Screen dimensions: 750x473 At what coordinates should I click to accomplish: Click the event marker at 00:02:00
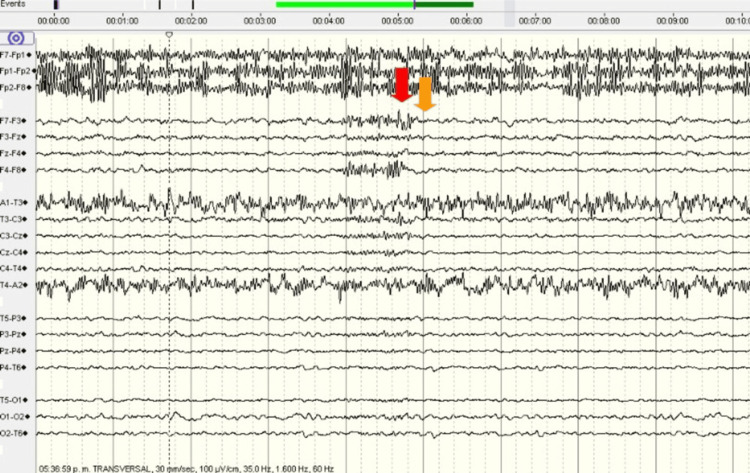point(193,5)
